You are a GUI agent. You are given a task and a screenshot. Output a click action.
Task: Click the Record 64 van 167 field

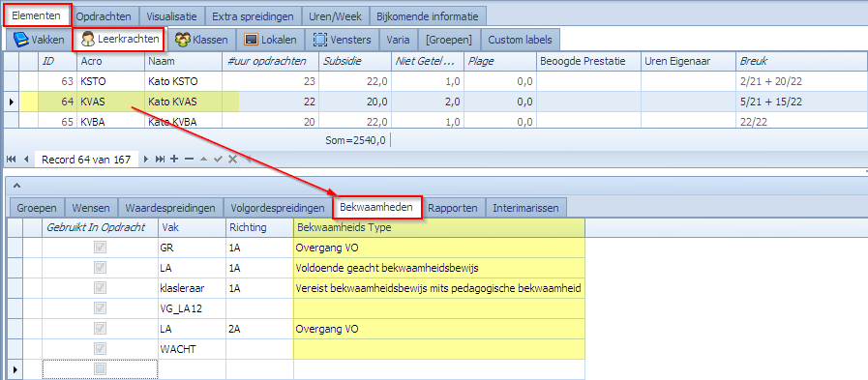86,160
